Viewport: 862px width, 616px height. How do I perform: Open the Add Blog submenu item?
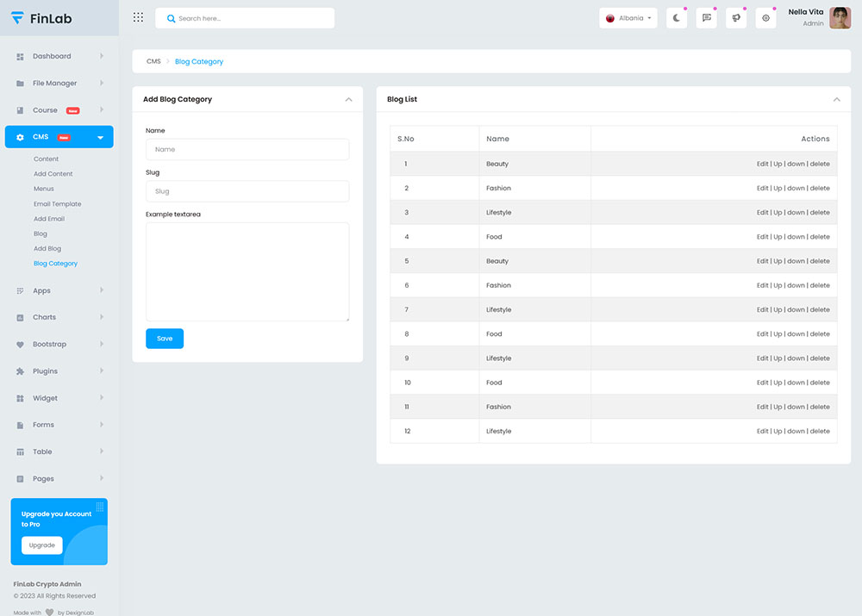[47, 249]
